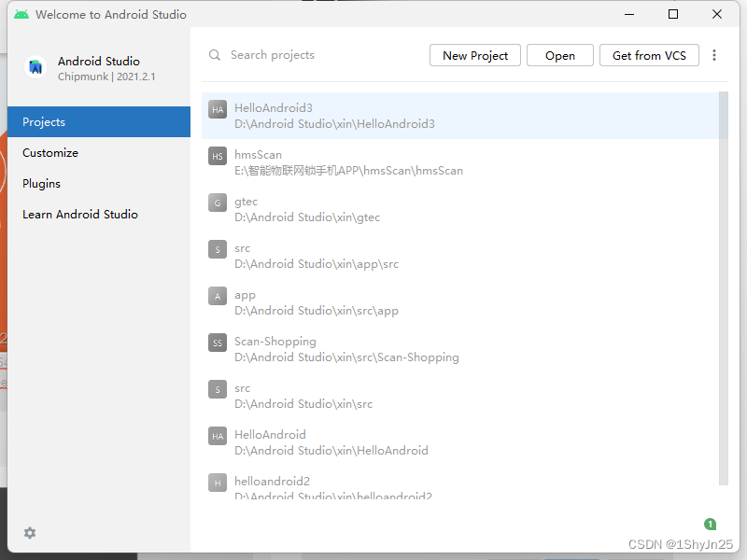The image size is (747, 560).
Task: Click the Scan-Shopping project icon
Action: 218,343
